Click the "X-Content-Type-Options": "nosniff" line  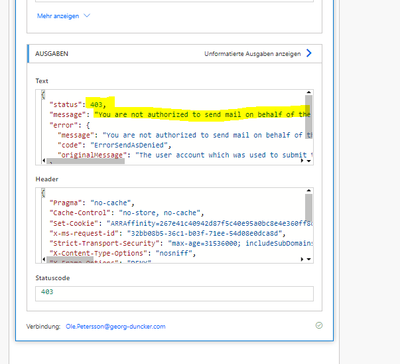click(x=122, y=253)
